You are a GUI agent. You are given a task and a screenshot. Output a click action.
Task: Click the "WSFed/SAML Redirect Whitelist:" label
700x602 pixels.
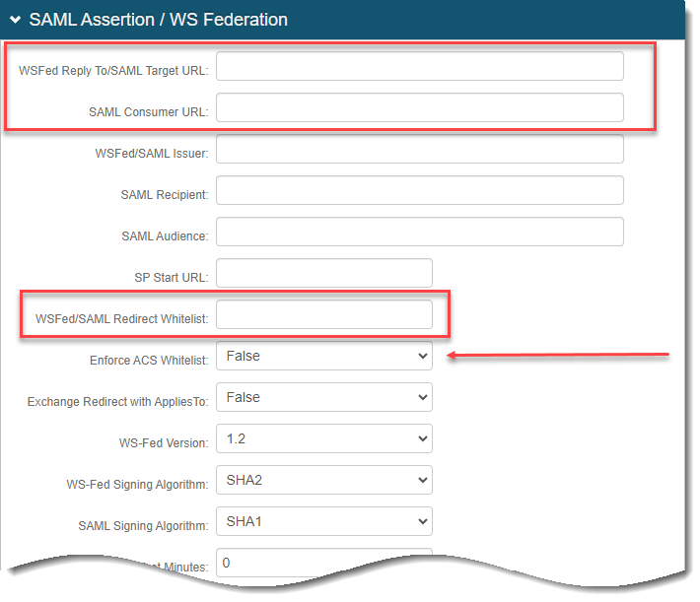121,319
